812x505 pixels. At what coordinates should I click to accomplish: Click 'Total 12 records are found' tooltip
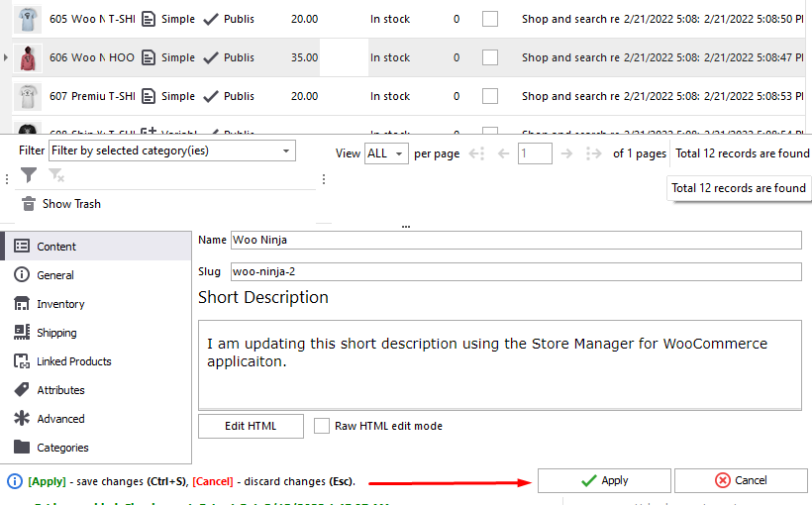(x=739, y=188)
